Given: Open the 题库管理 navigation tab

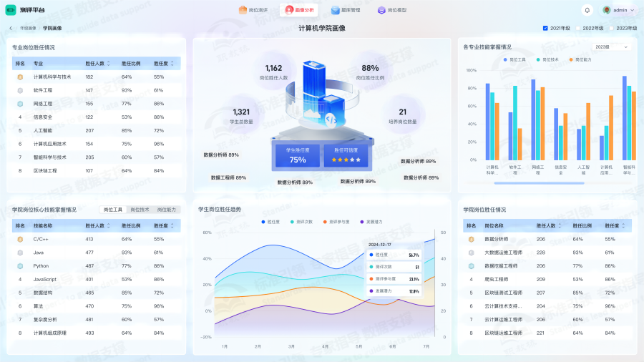Looking at the screenshot, I should coord(346,10).
